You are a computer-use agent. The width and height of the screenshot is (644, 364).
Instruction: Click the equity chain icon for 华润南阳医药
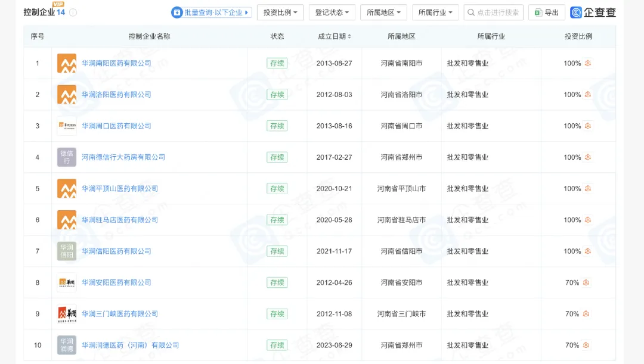pyautogui.click(x=588, y=63)
